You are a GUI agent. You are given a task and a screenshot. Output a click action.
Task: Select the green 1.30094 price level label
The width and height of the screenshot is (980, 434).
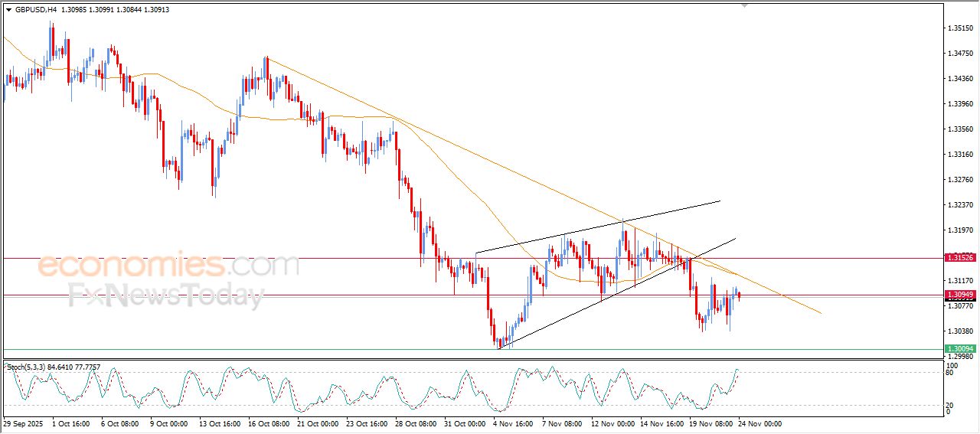(960, 349)
